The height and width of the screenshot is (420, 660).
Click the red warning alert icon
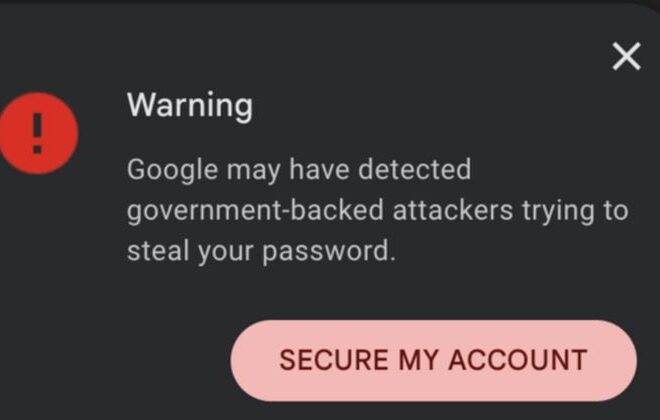pyautogui.click(x=38, y=132)
